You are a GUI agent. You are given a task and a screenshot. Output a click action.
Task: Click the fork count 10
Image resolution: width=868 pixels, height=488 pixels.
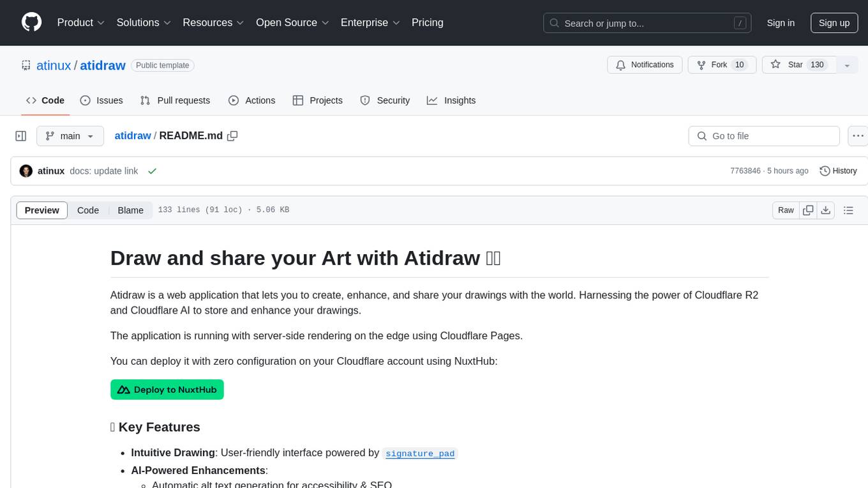(x=739, y=65)
